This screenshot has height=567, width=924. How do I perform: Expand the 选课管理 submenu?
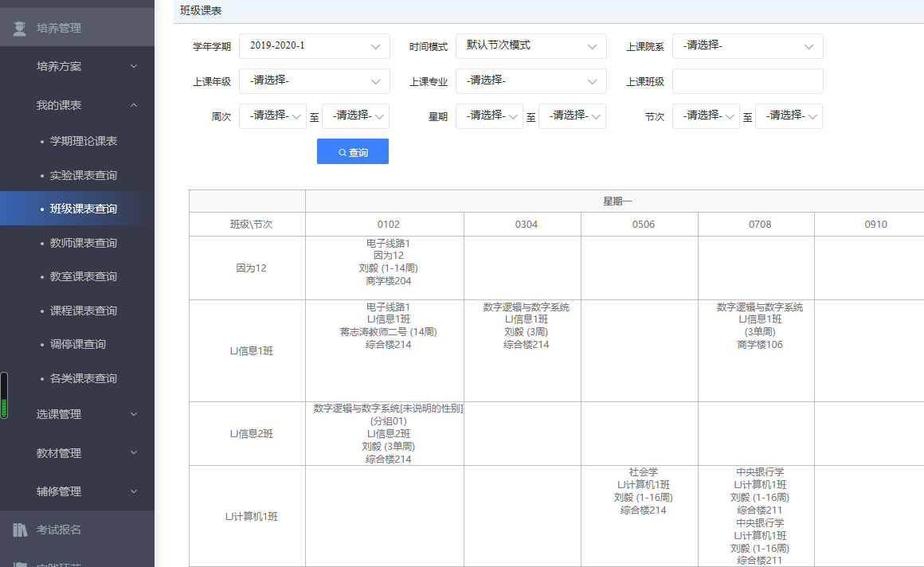[133, 414]
